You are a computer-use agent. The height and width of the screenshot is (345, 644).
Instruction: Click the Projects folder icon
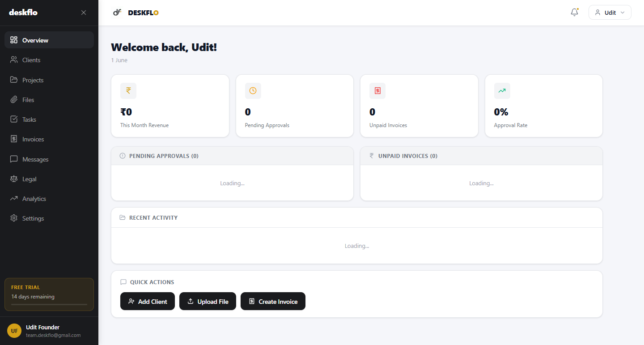click(x=14, y=80)
